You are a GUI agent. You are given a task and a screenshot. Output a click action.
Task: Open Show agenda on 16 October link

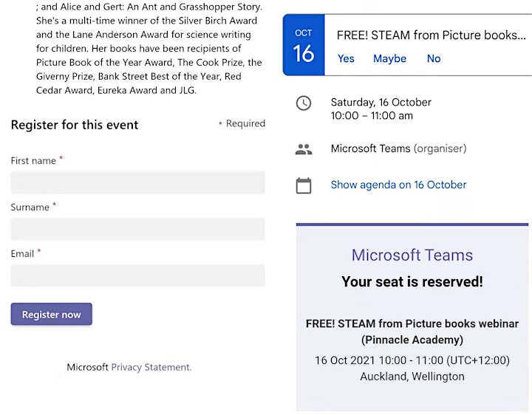pyautogui.click(x=398, y=185)
